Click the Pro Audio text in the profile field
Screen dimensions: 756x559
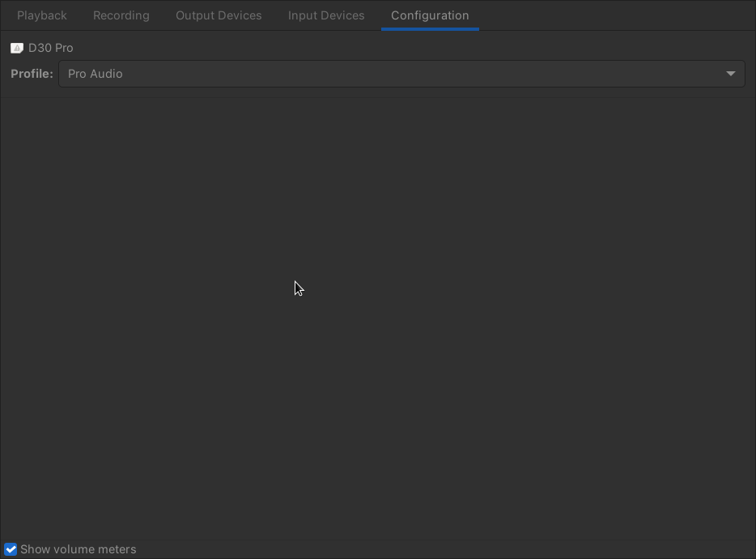click(x=95, y=73)
